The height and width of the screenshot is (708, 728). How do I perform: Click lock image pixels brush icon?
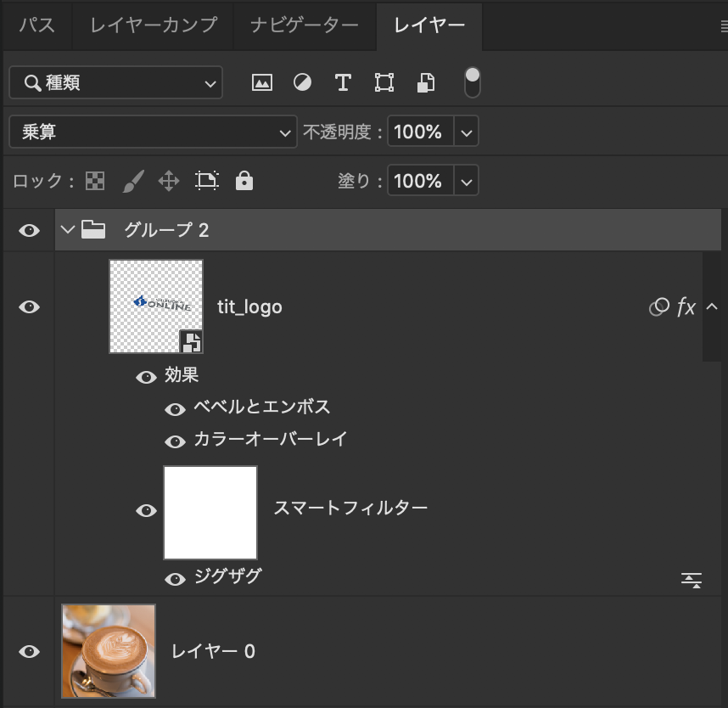point(133,181)
